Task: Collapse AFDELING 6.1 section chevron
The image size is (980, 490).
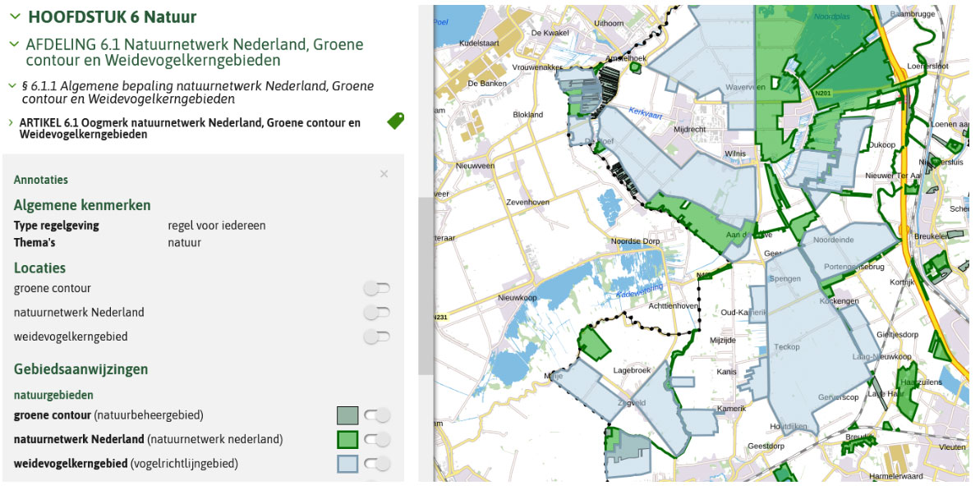Action: click(13, 44)
